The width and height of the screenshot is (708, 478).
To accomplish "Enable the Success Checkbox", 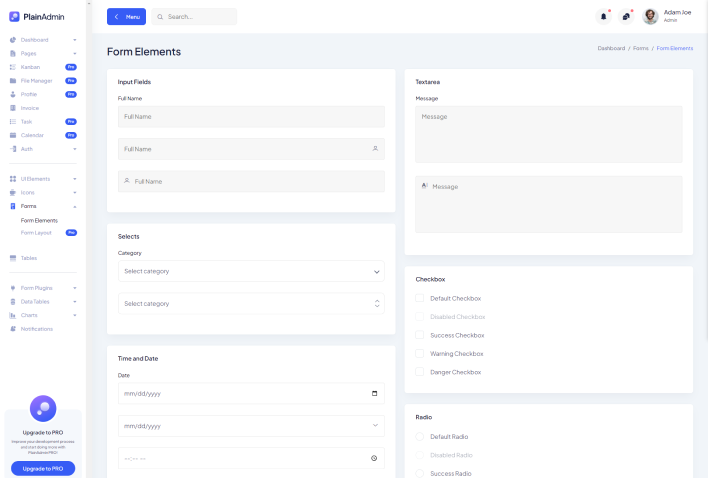I will click(x=420, y=335).
